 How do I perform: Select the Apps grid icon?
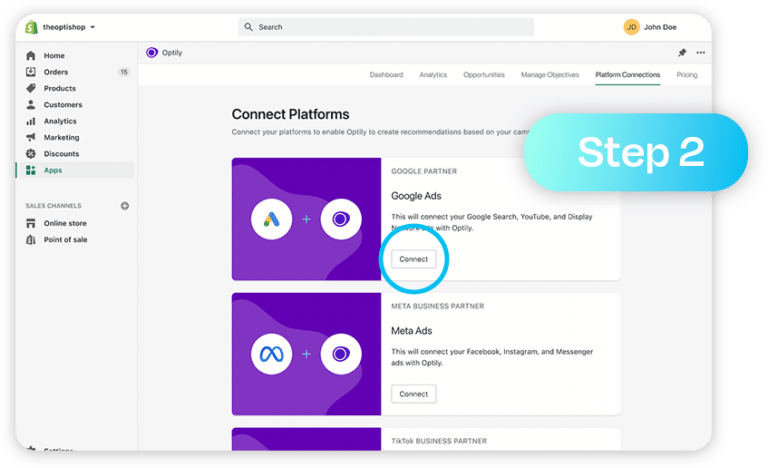coord(31,170)
